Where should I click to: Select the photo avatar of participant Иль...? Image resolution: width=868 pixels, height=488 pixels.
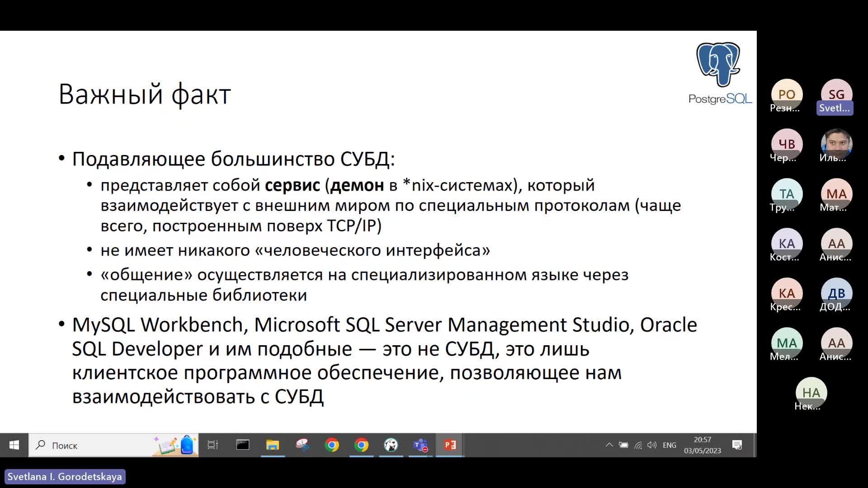point(836,144)
